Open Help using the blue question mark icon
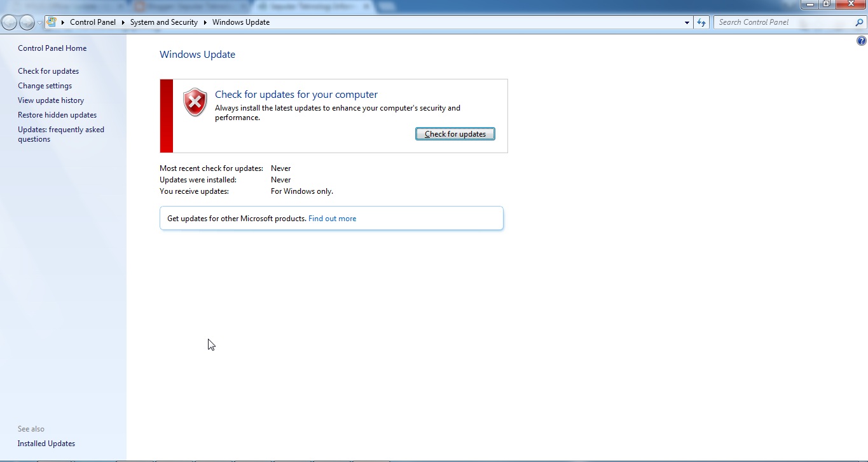 pyautogui.click(x=861, y=40)
